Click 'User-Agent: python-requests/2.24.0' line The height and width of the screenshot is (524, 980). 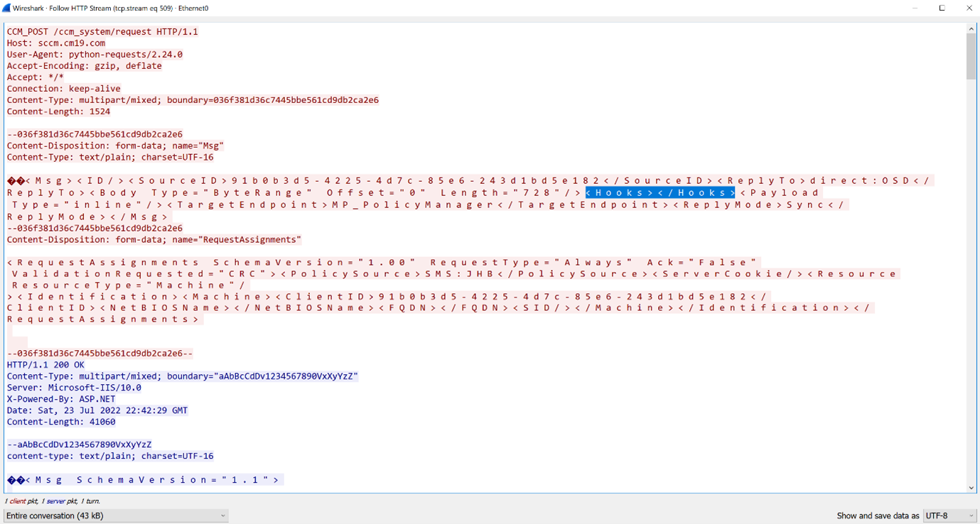(95, 55)
